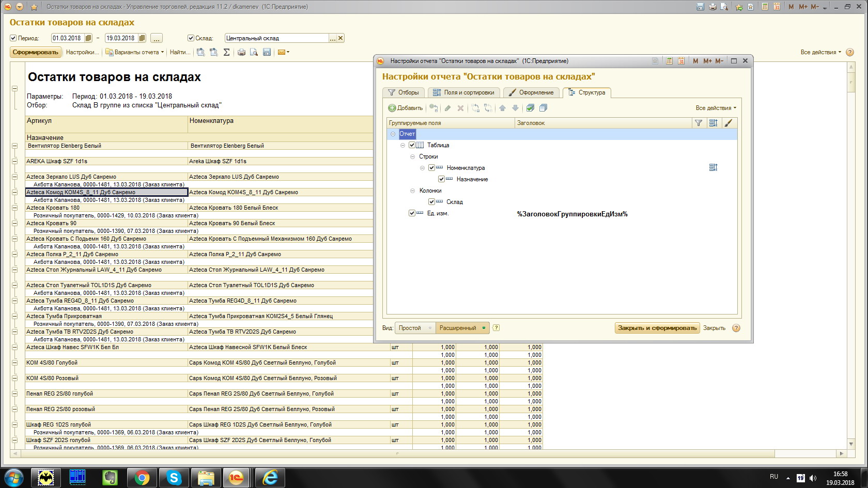Open print preview icon in report toolbar
This screenshot has height=488, width=868.
tap(254, 52)
